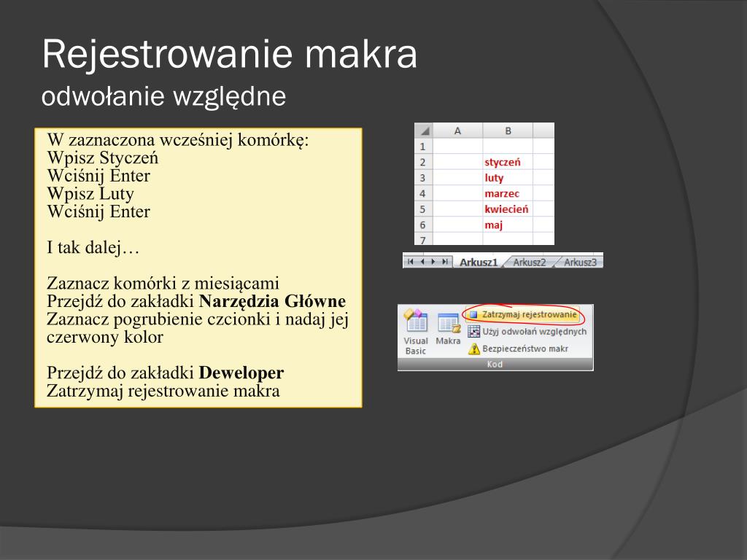Click the macro security warning icon
The image size is (747, 560).
473,349
